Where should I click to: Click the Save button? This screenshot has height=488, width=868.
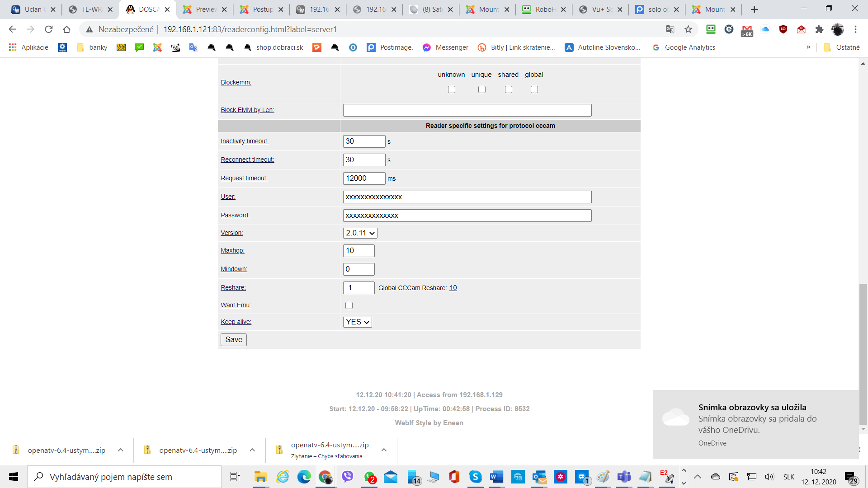234,340
